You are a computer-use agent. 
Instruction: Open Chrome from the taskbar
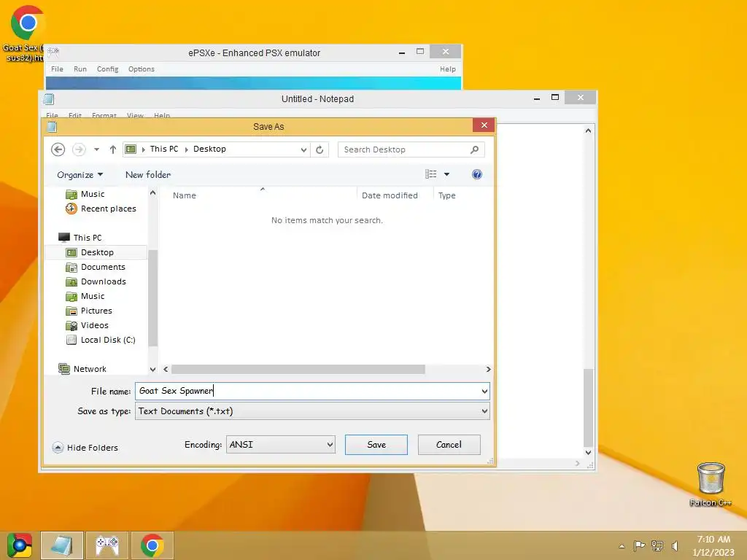[x=152, y=545]
